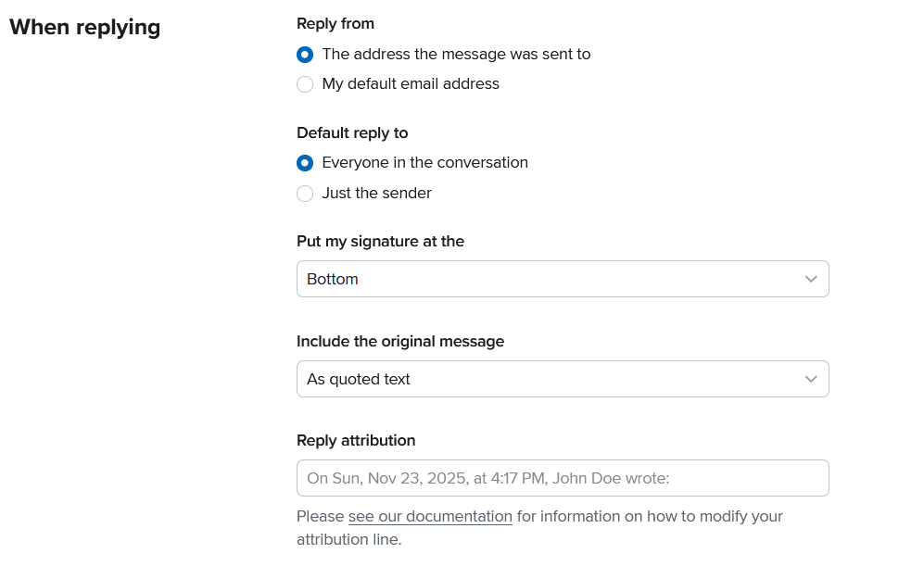Open the "see our documentation" link
The width and height of the screenshot is (924, 566).
430,516
